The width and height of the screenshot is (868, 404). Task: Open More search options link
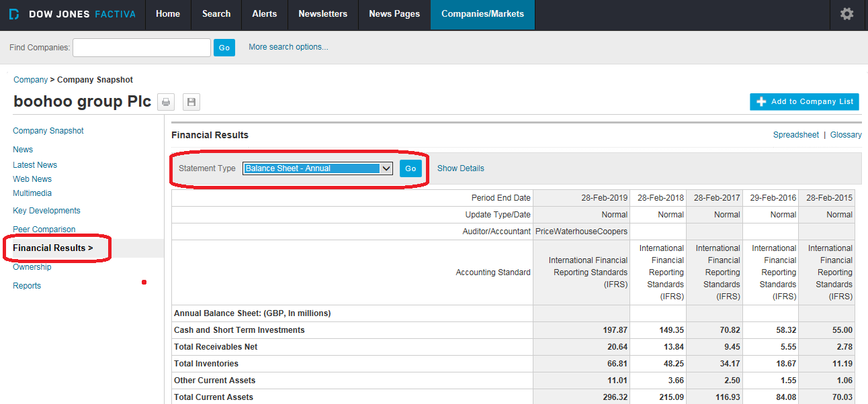pos(288,47)
